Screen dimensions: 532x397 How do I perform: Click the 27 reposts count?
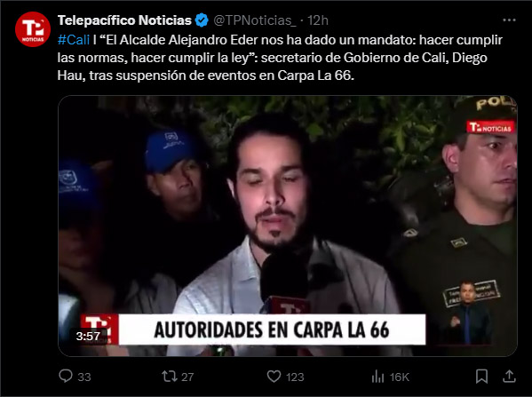(x=187, y=377)
